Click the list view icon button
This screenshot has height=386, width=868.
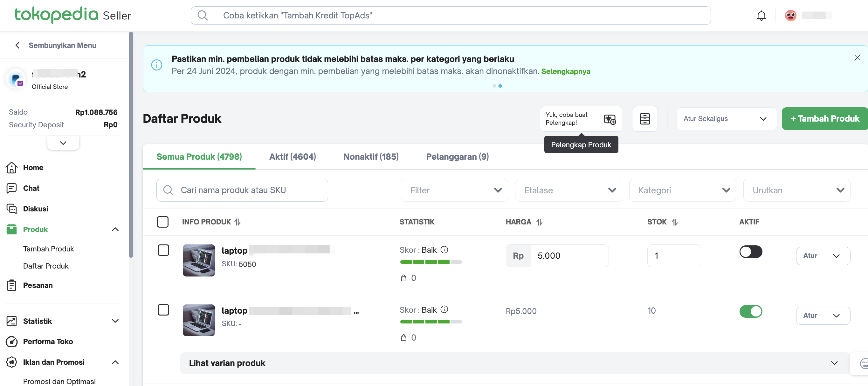[644, 119]
